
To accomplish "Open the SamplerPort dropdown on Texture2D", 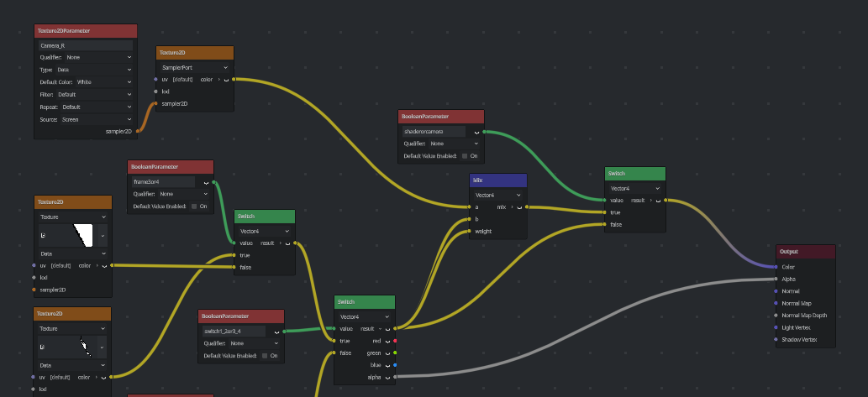I will [x=195, y=67].
